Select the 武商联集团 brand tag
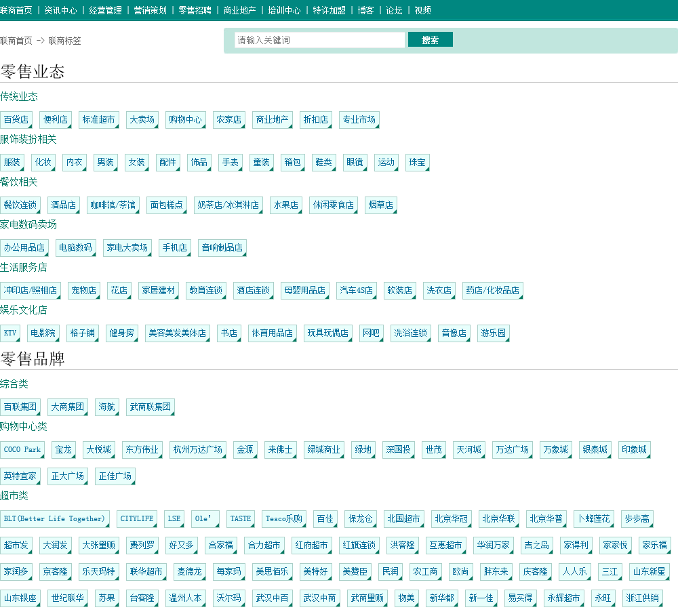 click(x=150, y=407)
